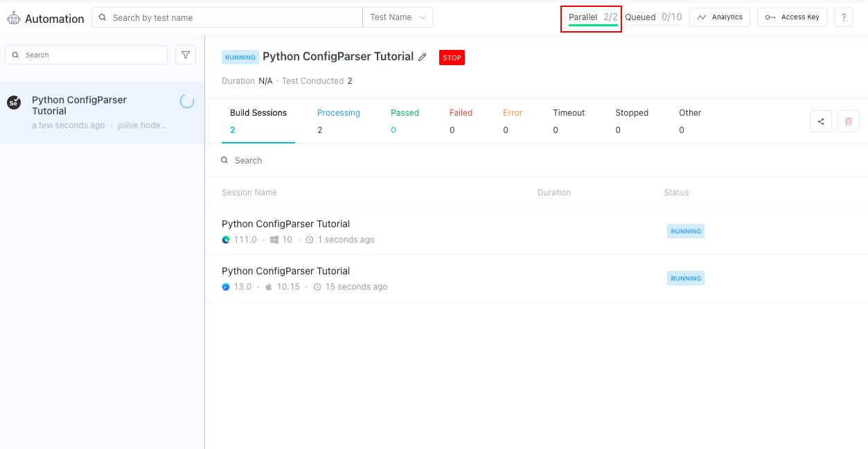868x449 pixels.
Task: Switch to the Build Sessions tab
Action: [x=258, y=121]
